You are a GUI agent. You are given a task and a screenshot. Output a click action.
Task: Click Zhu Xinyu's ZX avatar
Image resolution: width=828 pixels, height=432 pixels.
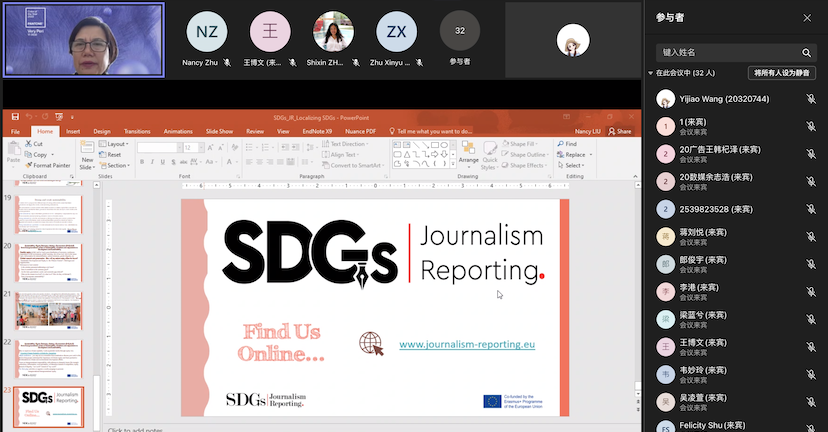tap(397, 32)
